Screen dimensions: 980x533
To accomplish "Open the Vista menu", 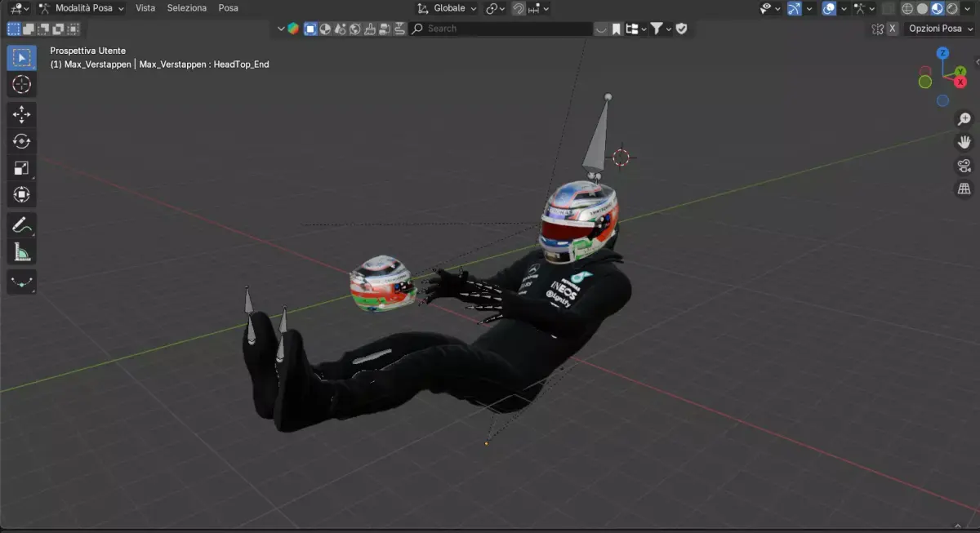I will click(x=145, y=8).
